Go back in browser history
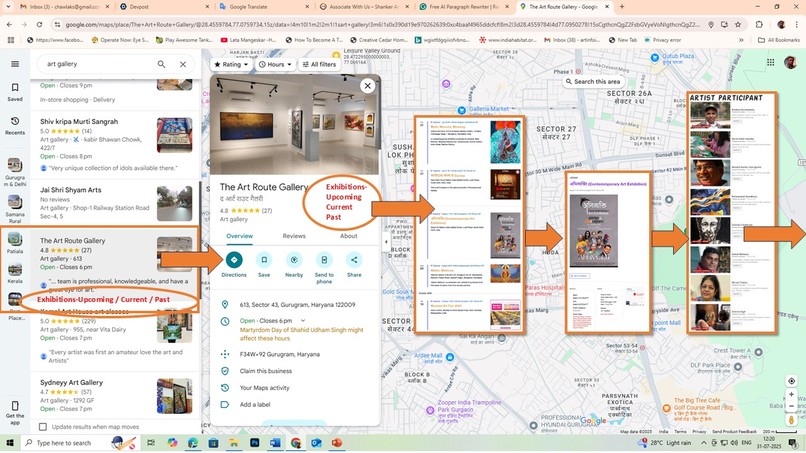 9,24
